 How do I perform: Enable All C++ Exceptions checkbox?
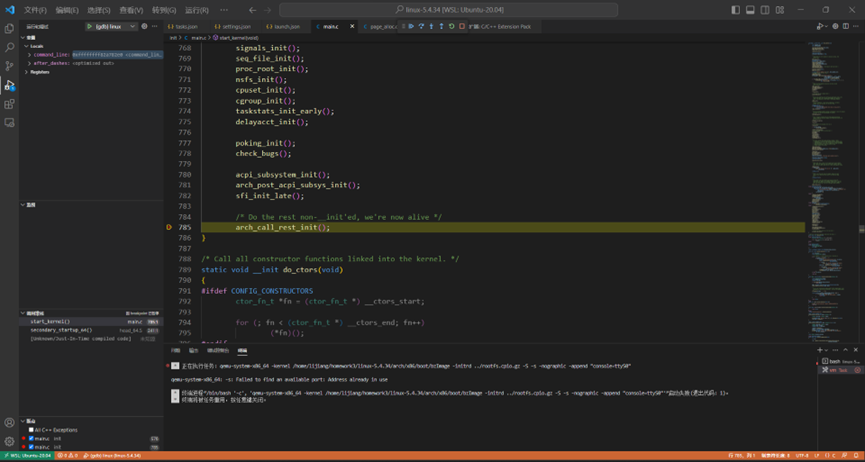point(31,430)
